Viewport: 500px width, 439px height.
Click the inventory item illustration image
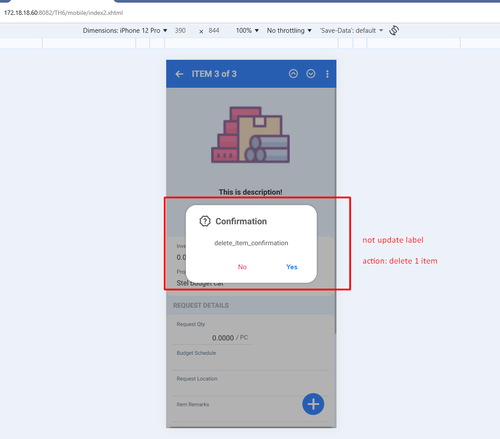250,135
